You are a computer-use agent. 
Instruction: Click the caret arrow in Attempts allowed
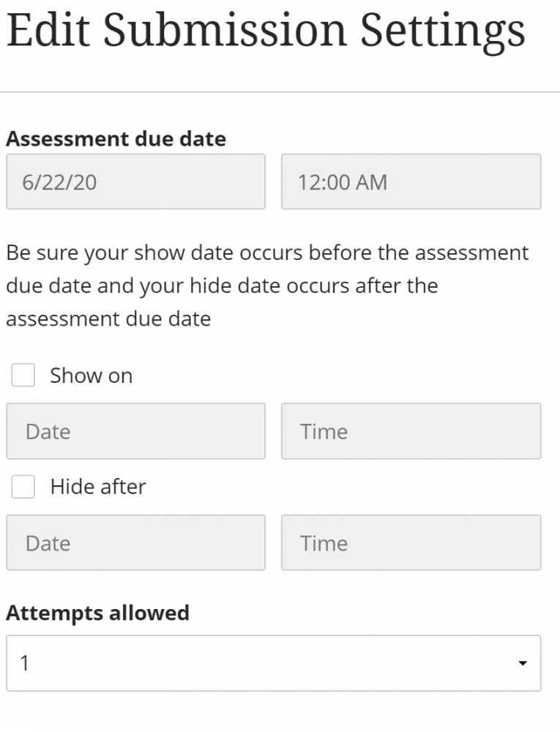click(x=522, y=663)
